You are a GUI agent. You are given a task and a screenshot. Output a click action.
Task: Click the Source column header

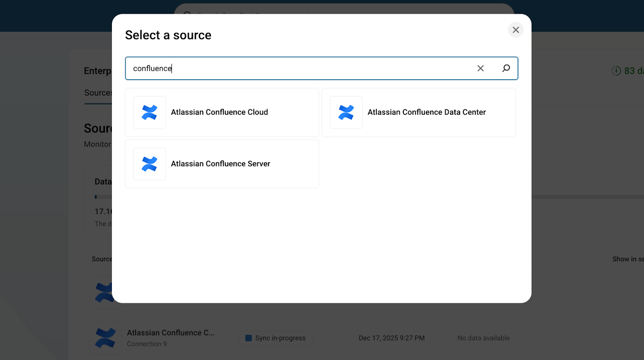tap(101, 259)
